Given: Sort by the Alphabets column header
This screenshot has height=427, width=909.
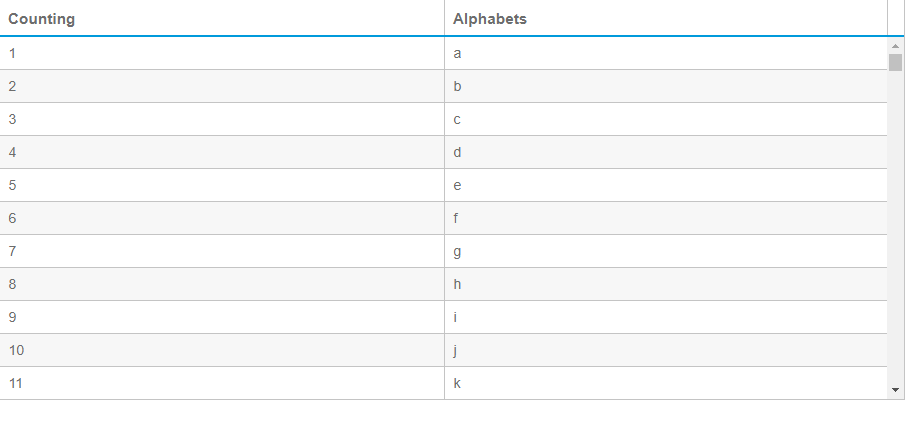Looking at the screenshot, I should [x=490, y=19].
